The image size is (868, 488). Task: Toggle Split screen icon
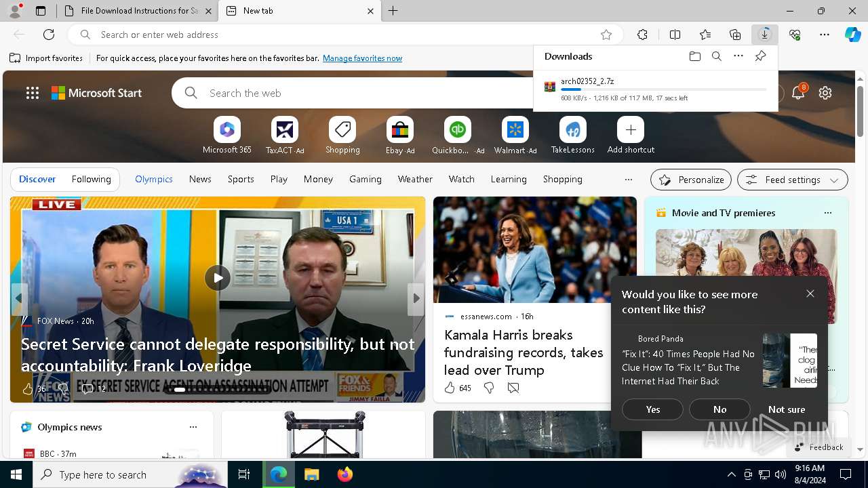[675, 35]
